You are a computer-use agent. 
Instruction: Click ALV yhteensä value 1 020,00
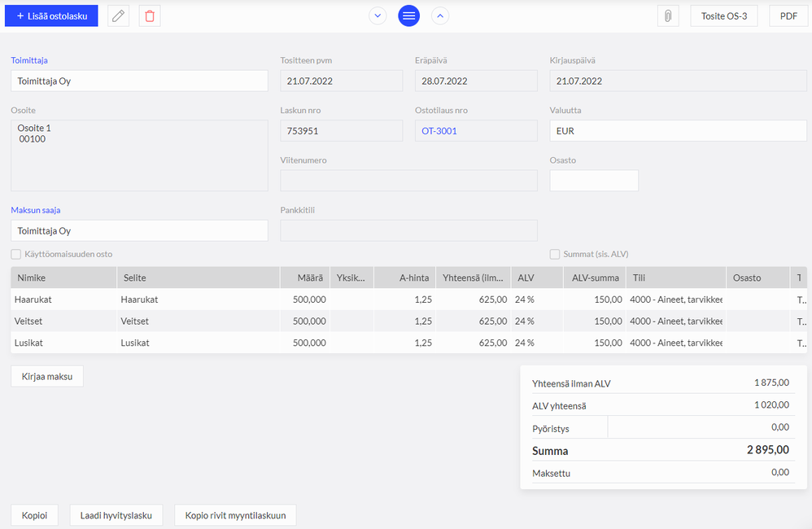click(x=771, y=405)
